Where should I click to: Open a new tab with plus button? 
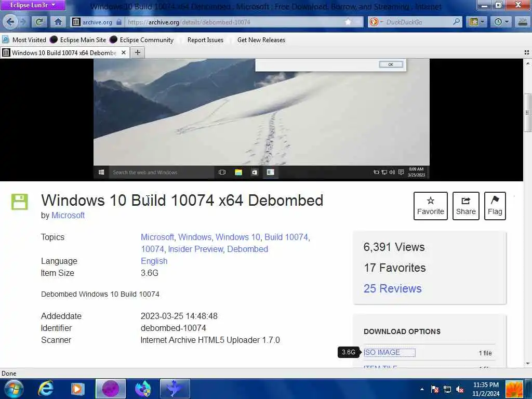point(137,52)
